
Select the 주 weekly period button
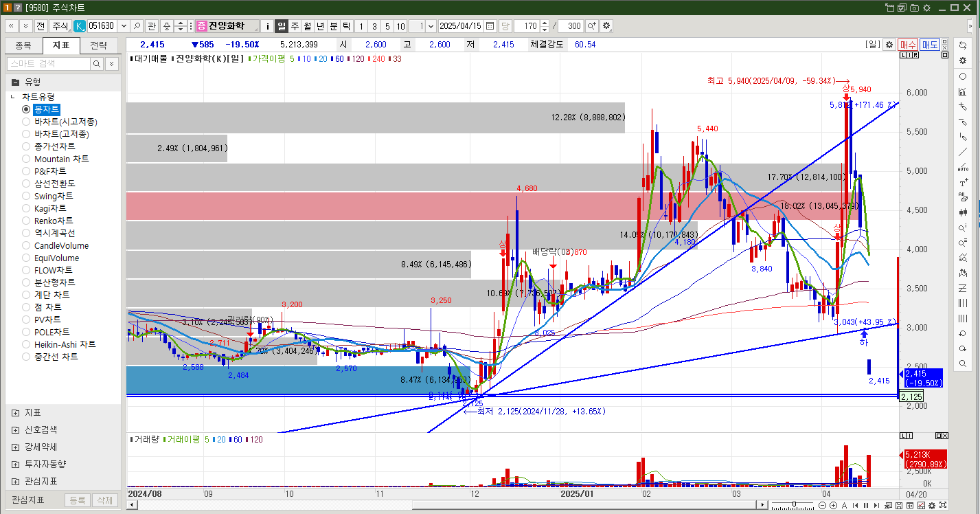point(295,25)
